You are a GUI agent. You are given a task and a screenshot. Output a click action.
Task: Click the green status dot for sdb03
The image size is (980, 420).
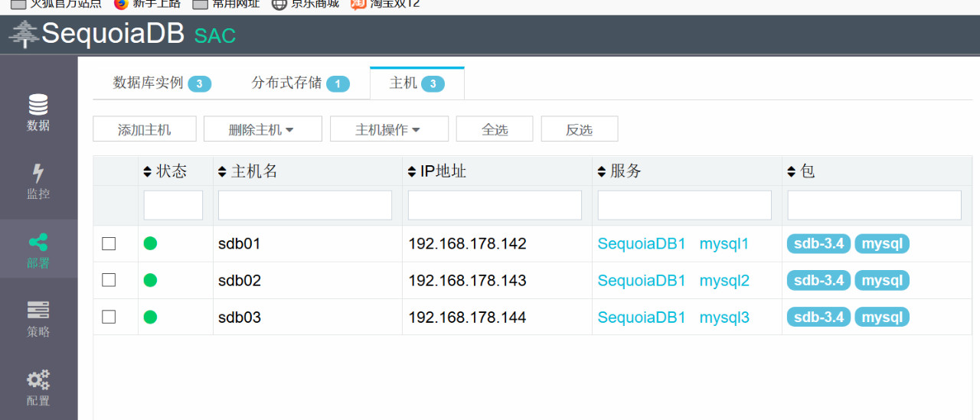tap(150, 317)
